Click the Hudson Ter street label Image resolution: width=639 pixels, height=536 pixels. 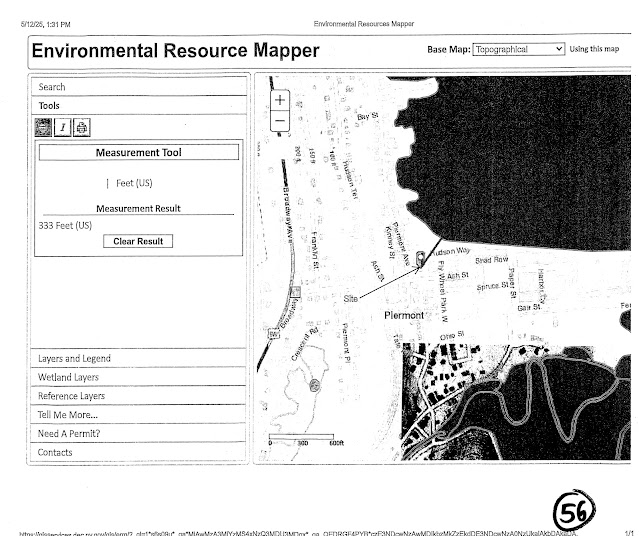(x=350, y=179)
